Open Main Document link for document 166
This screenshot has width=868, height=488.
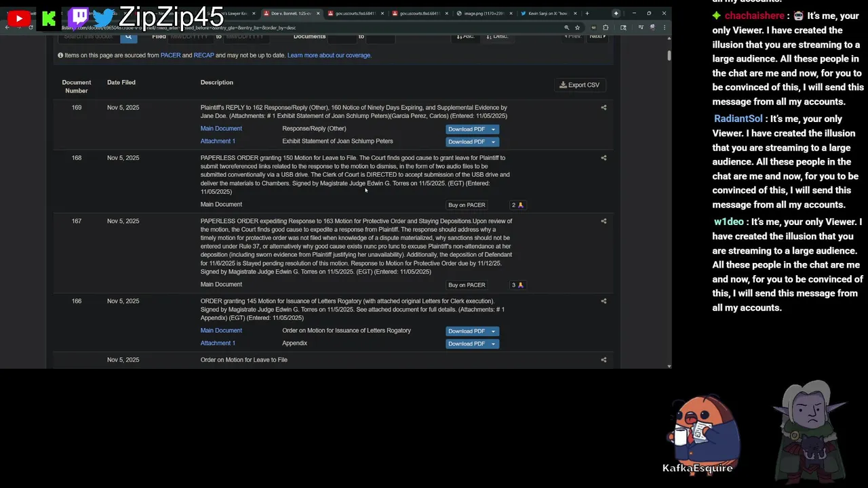pyautogui.click(x=221, y=331)
